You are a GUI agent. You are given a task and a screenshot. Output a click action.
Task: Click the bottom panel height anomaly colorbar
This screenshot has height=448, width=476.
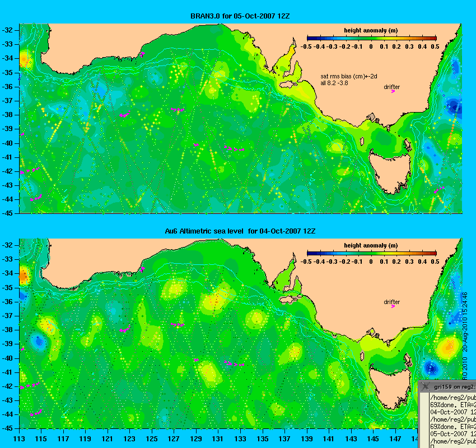[x=372, y=253]
